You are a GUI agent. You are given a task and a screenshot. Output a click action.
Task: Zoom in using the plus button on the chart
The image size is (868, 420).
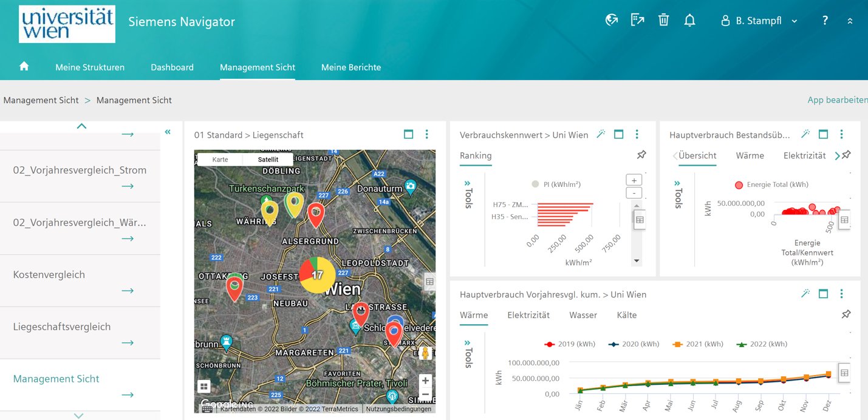[x=633, y=179]
